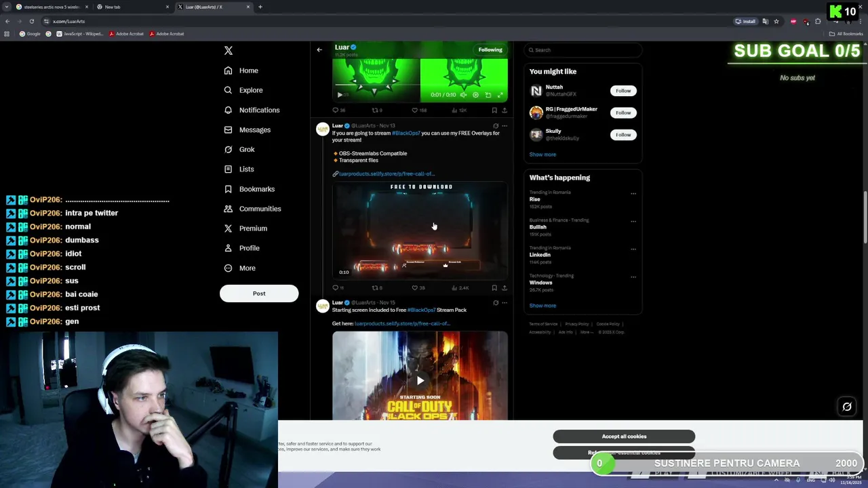Go back using the profile back arrow
868x488 pixels.
(319, 49)
